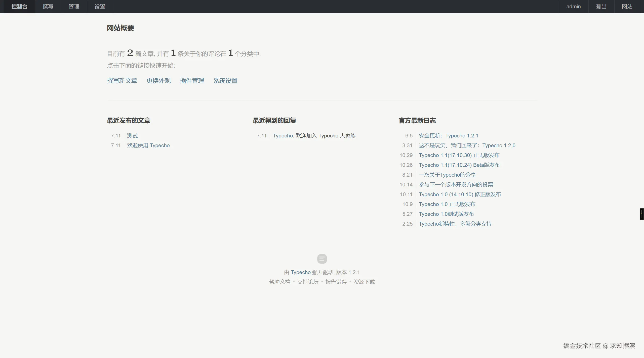Viewport: 644px width, 358px height.
Task: Open 报告错误 footer link
Action: click(336, 282)
